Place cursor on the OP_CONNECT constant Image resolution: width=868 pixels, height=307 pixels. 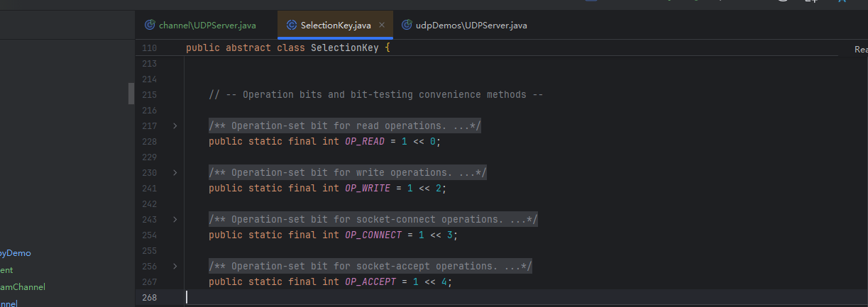click(373, 235)
